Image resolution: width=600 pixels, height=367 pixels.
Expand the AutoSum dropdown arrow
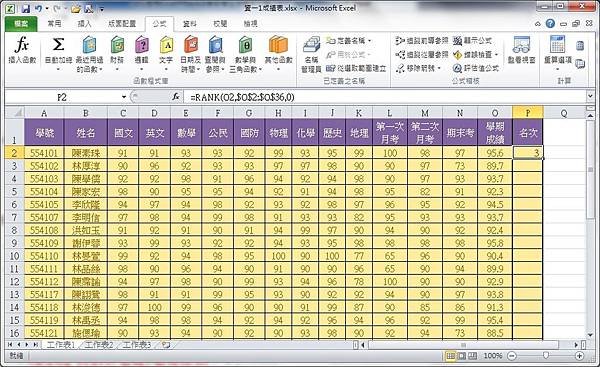coord(58,69)
